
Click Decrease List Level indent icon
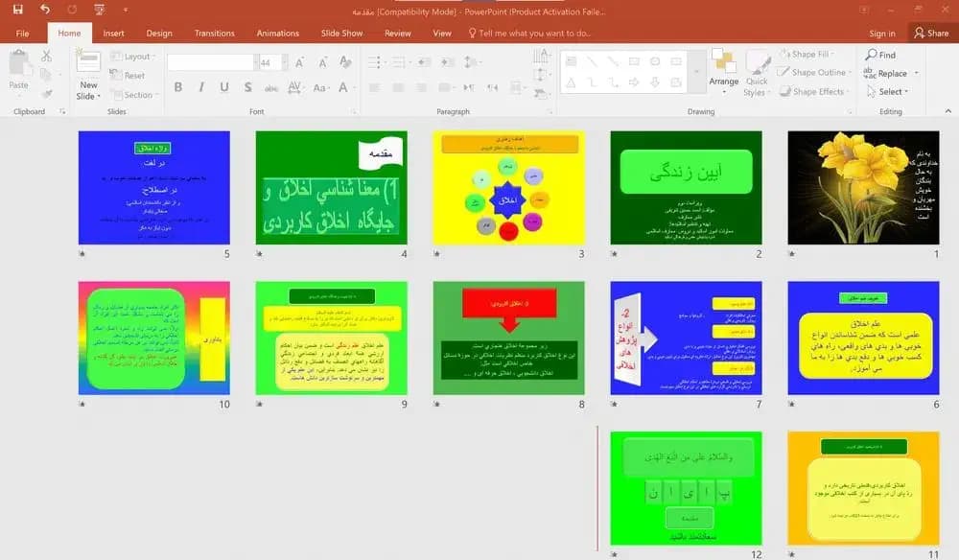[x=424, y=62]
